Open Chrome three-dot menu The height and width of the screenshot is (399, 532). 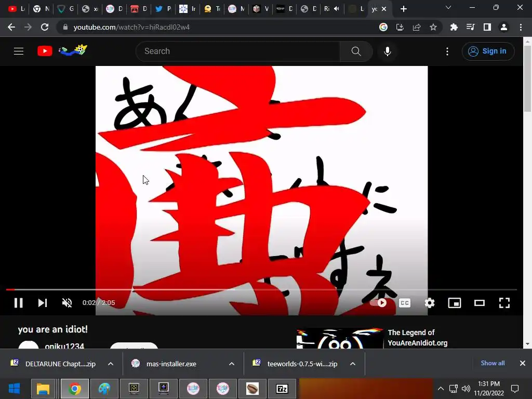tap(521, 27)
